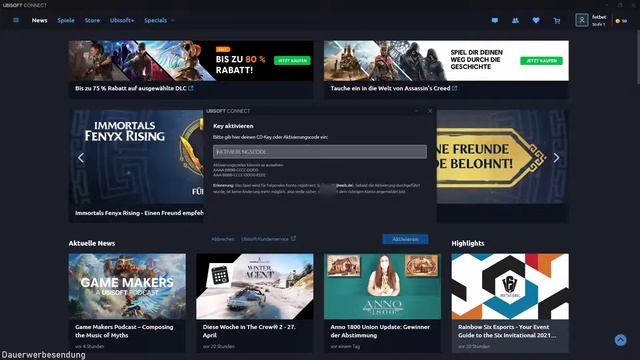Open the Ubisoft+ tab
The width and height of the screenshot is (640, 360).
click(x=122, y=20)
